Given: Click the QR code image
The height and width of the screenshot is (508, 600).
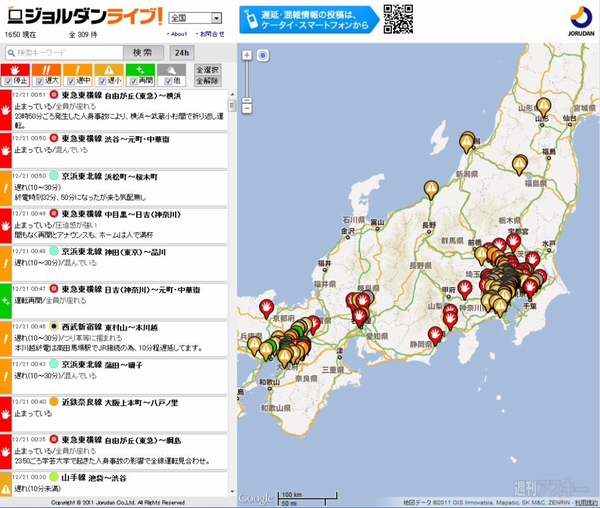Looking at the screenshot, I should pyautogui.click(x=398, y=19).
